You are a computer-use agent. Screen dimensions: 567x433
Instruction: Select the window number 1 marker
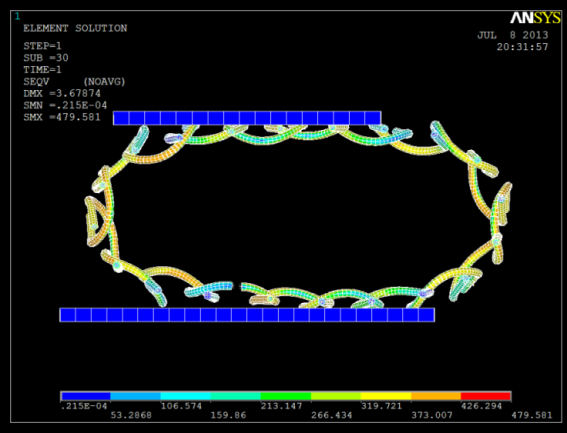(17, 17)
